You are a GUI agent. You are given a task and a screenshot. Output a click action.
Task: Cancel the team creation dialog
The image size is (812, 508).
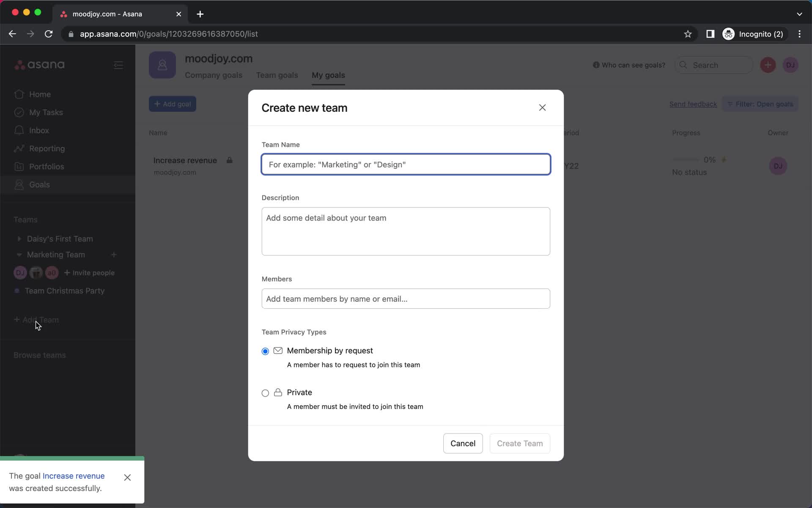(x=463, y=443)
